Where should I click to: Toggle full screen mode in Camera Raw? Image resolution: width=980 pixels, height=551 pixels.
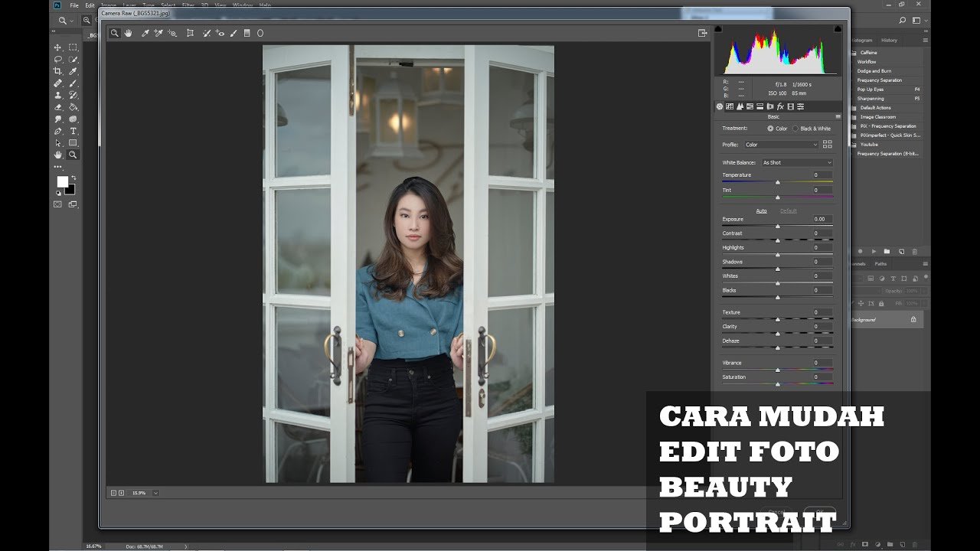click(702, 33)
